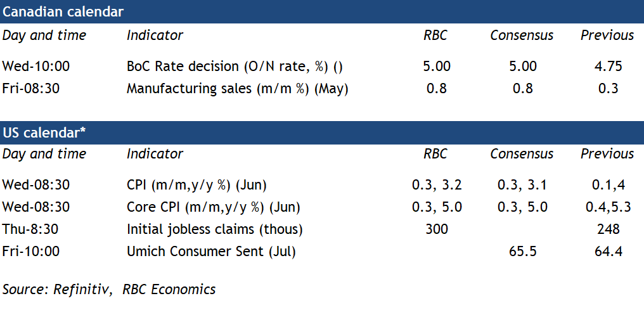644x322 pixels.
Task: Click the Wed-10:00 time cell
Action: click(36, 67)
